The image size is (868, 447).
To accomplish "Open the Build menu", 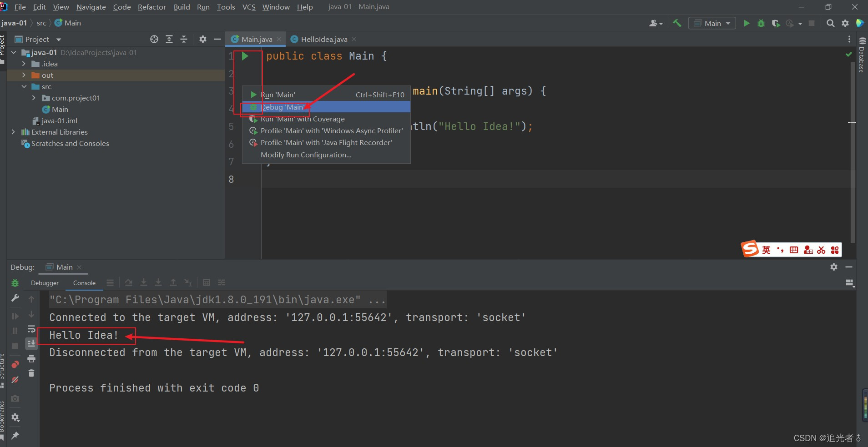I will 182,7.
